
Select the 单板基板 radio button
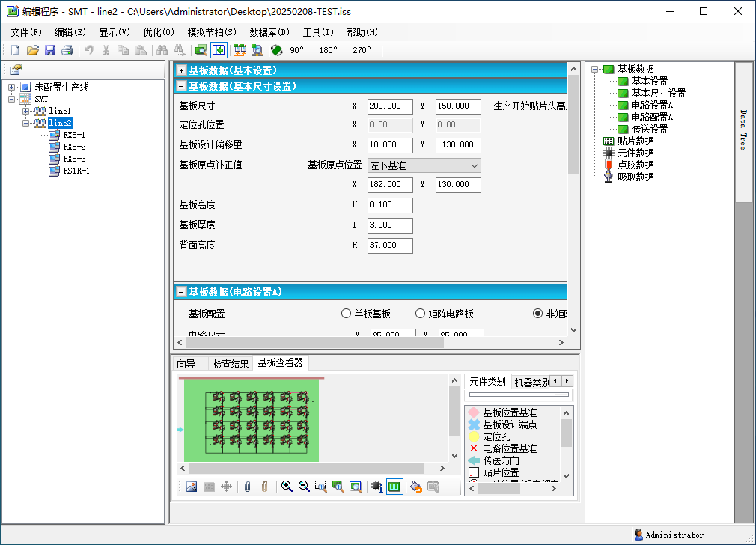pos(346,314)
